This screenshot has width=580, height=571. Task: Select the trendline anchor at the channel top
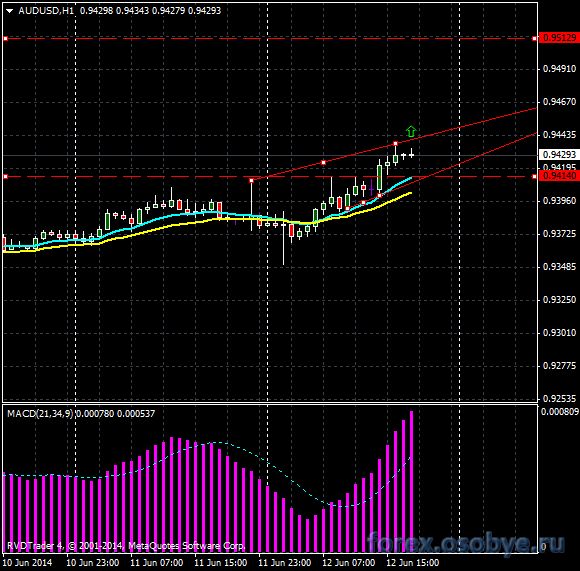(x=395, y=143)
